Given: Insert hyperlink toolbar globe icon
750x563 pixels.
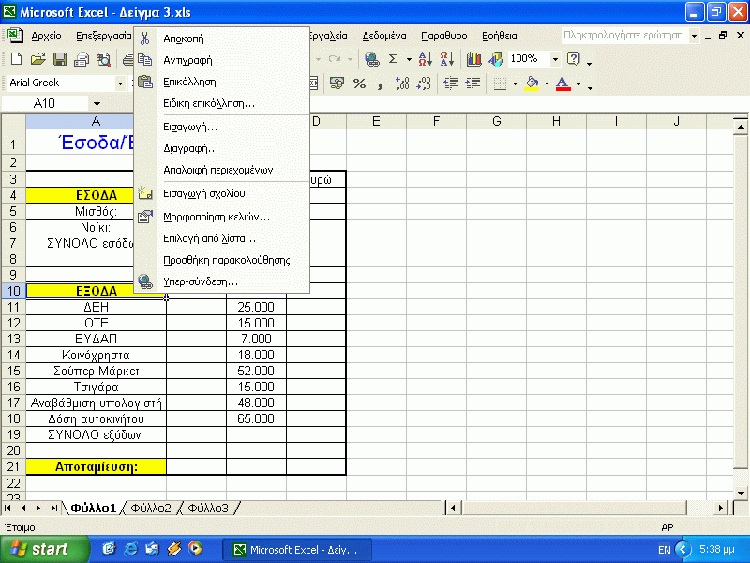Looking at the screenshot, I should coord(372,59).
